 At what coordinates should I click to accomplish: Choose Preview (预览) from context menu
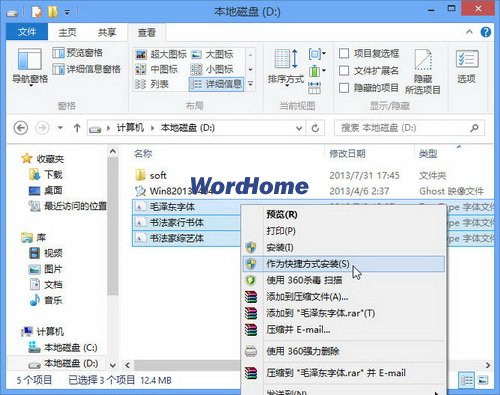point(344,214)
